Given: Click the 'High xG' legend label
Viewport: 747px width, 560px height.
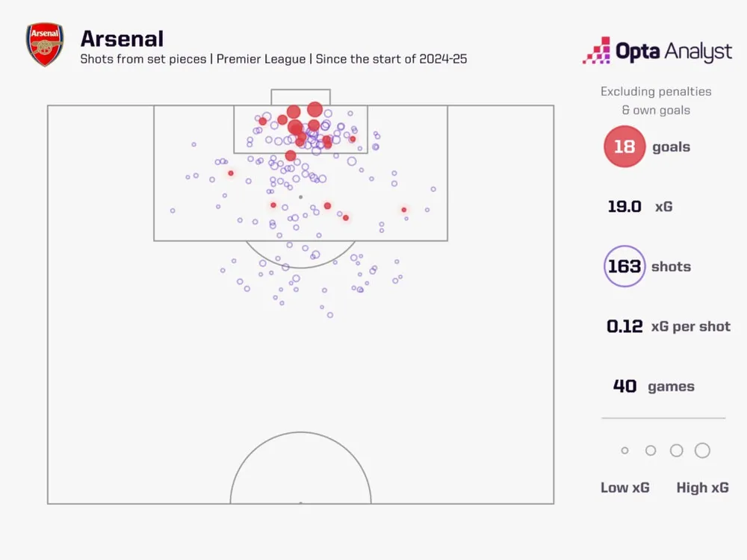Looking at the screenshot, I should [702, 488].
